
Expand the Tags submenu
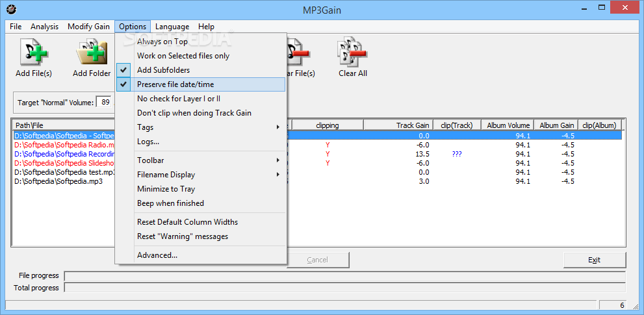point(200,127)
